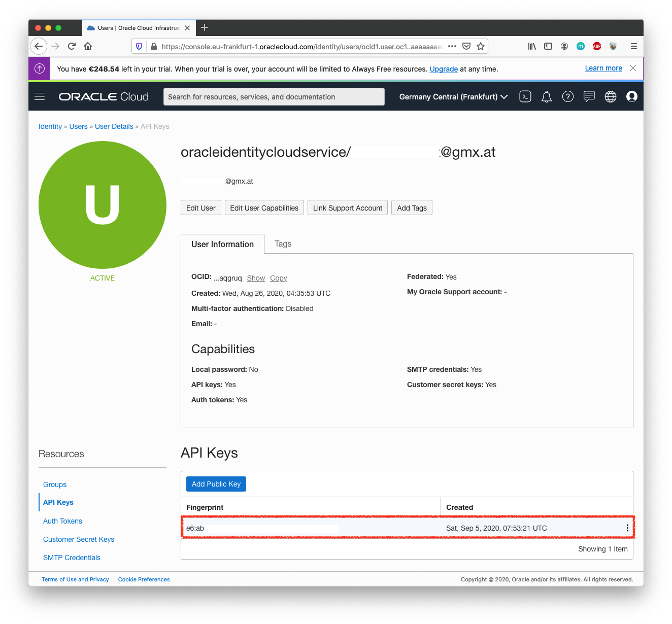Toggle the Firefox sidebar icon
672x624 pixels.
click(x=548, y=46)
